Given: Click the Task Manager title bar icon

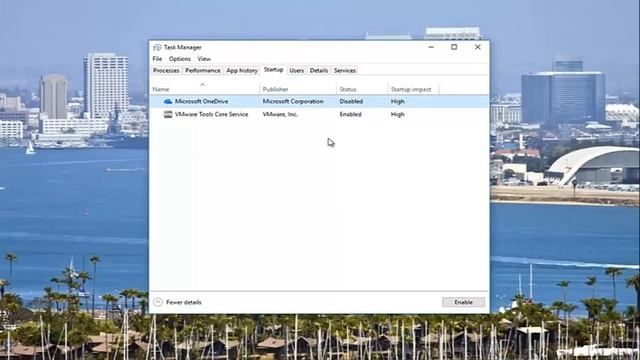Looking at the screenshot, I should 157,47.
